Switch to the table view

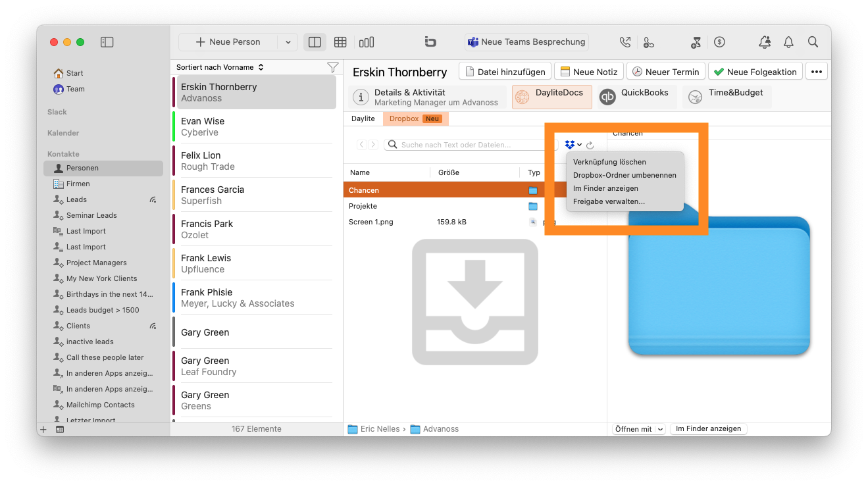[x=340, y=42]
